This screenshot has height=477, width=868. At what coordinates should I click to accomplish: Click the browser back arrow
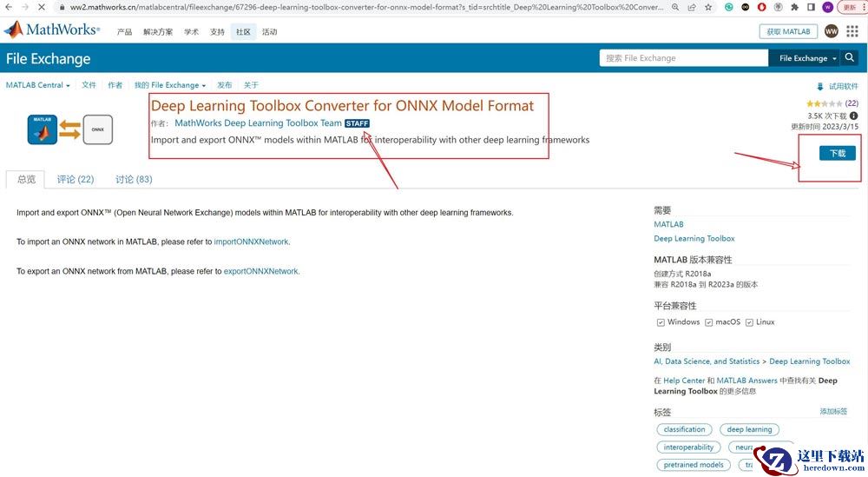pyautogui.click(x=9, y=7)
